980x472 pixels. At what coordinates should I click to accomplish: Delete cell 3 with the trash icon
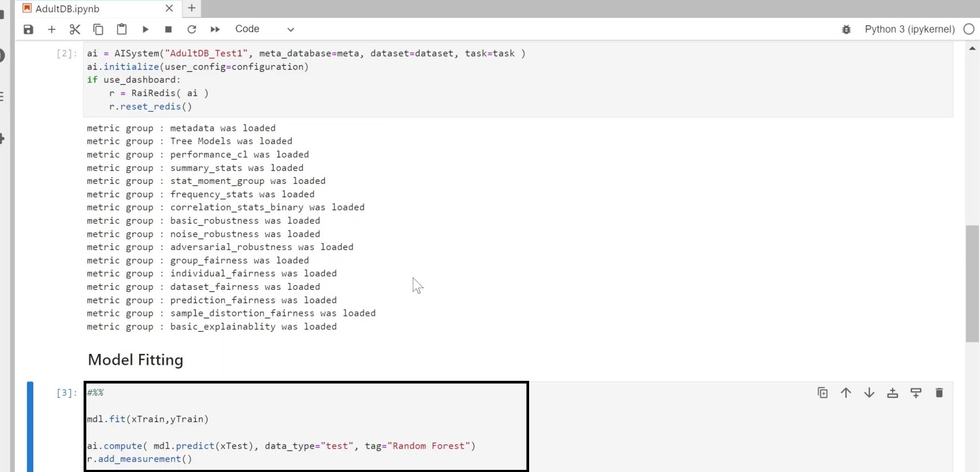click(939, 393)
